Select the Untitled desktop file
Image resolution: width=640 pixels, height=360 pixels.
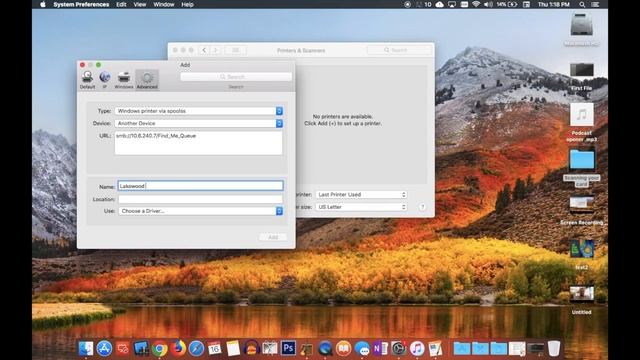tap(582, 293)
